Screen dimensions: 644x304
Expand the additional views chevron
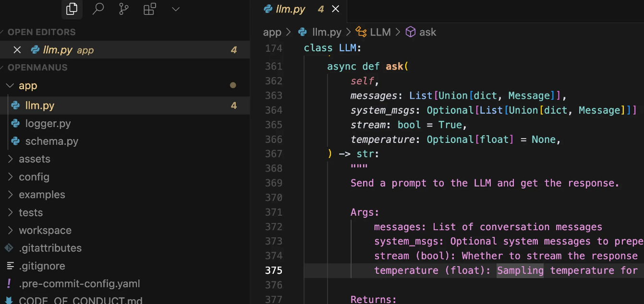pyautogui.click(x=176, y=9)
